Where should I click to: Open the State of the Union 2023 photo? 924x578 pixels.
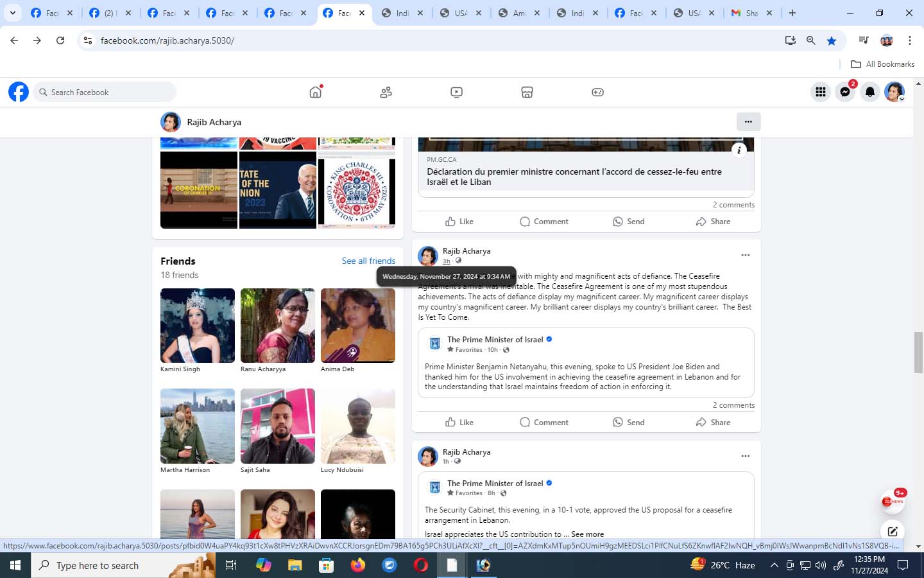pos(278,189)
